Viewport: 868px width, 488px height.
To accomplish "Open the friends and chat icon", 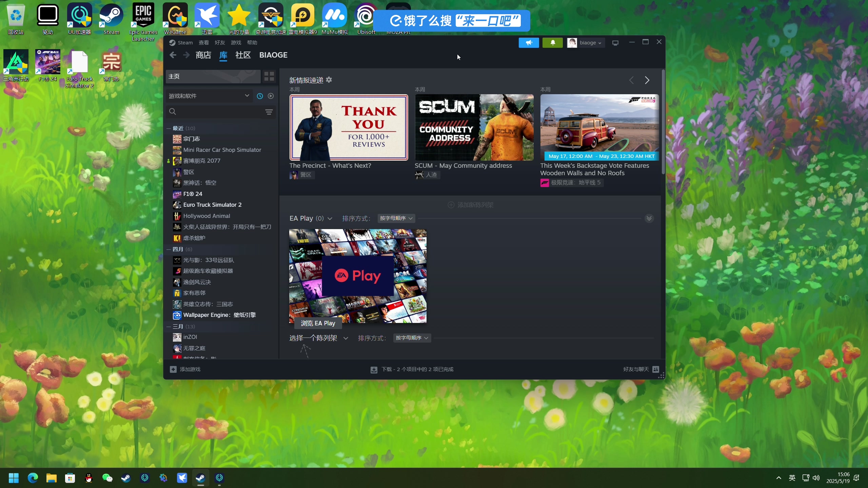I will click(656, 369).
